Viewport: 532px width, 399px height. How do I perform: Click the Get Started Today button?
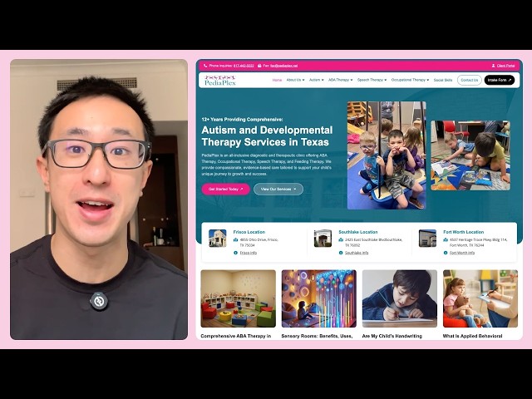pos(225,189)
